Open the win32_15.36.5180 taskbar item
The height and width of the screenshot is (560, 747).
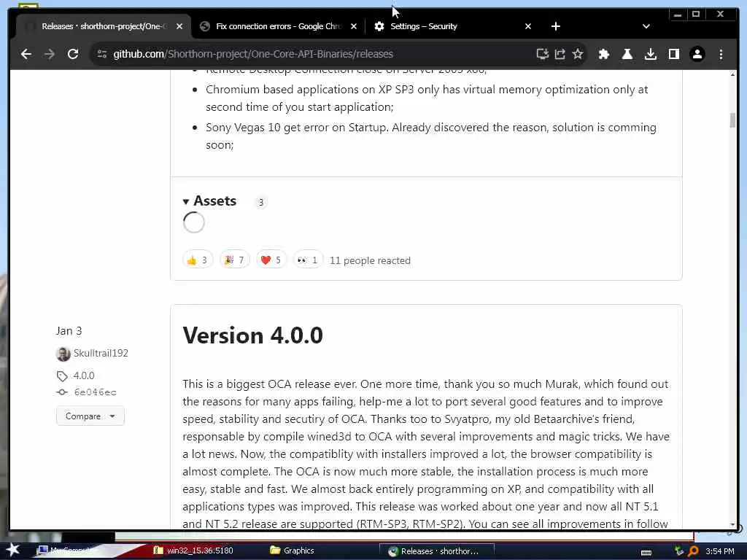193,551
